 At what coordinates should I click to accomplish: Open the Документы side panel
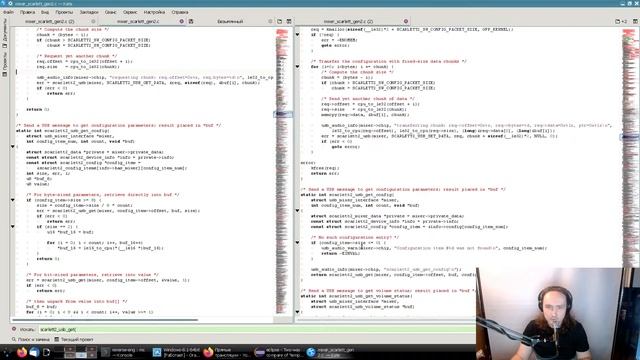4,34
